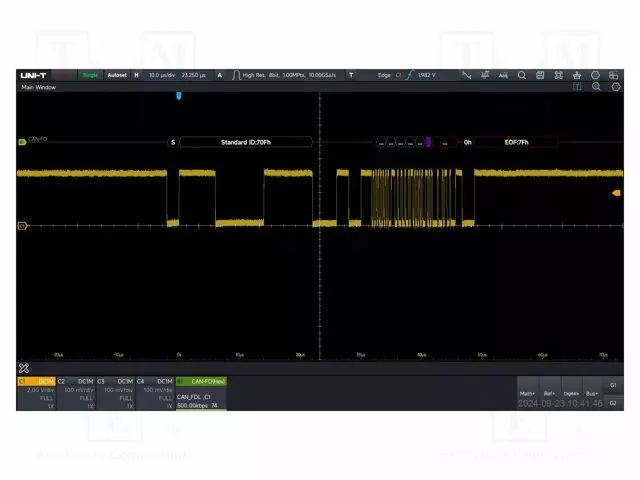
Task: Change the Edge trigger type
Action: click(x=384, y=75)
